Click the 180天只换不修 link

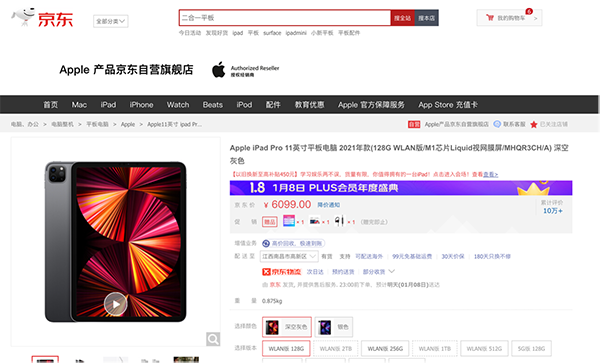[492, 256]
